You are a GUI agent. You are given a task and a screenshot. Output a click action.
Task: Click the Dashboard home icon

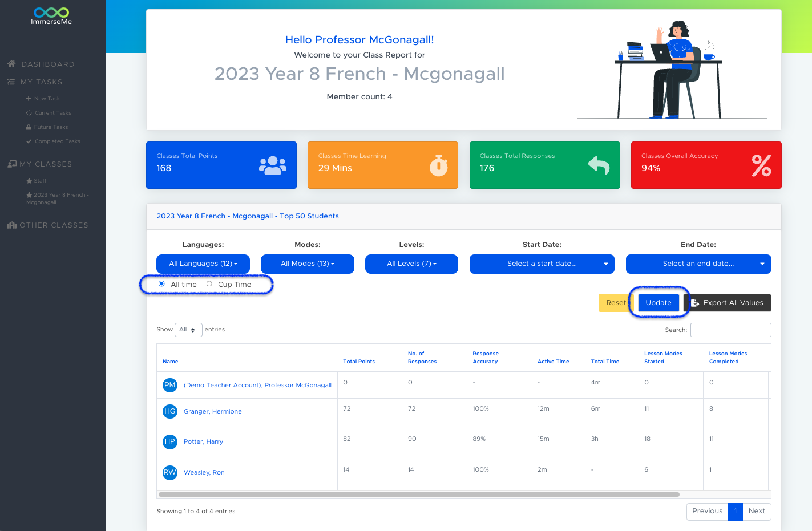coord(11,64)
